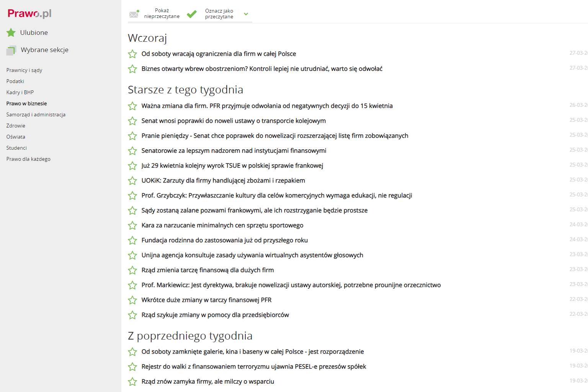588x392 pixels.
Task: Select Kadry i BHP in sidebar
Action: 20,92
